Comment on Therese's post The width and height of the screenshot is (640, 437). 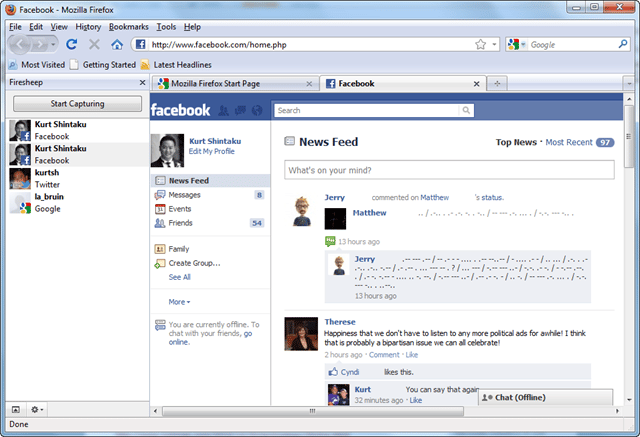[x=384, y=355]
